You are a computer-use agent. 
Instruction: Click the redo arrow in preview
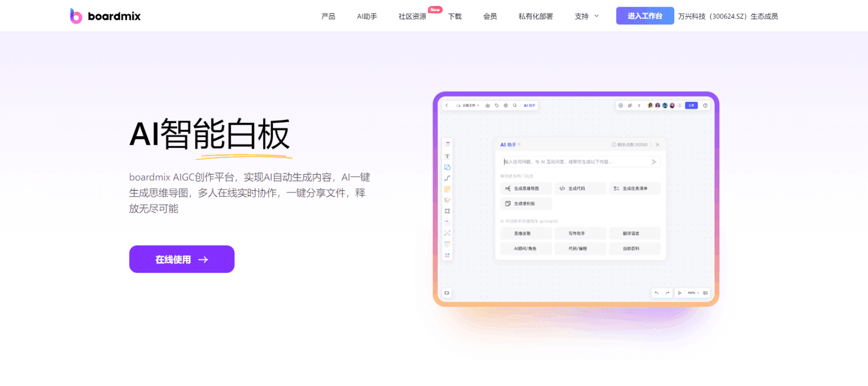pos(667,293)
